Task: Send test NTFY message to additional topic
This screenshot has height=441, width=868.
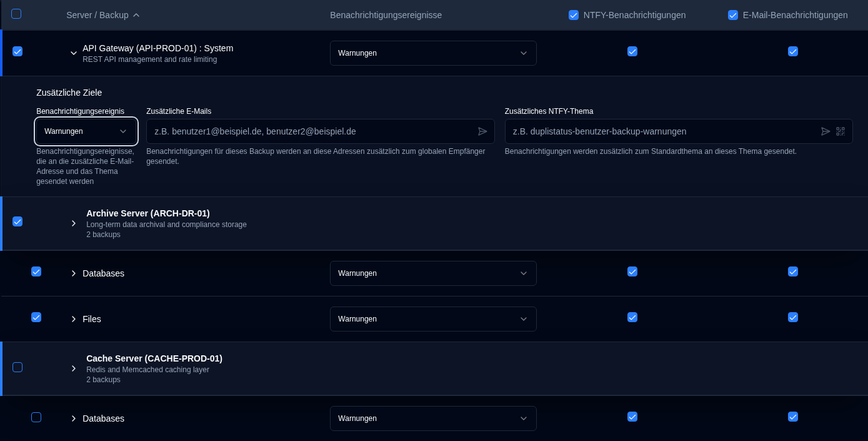Action: pos(826,131)
